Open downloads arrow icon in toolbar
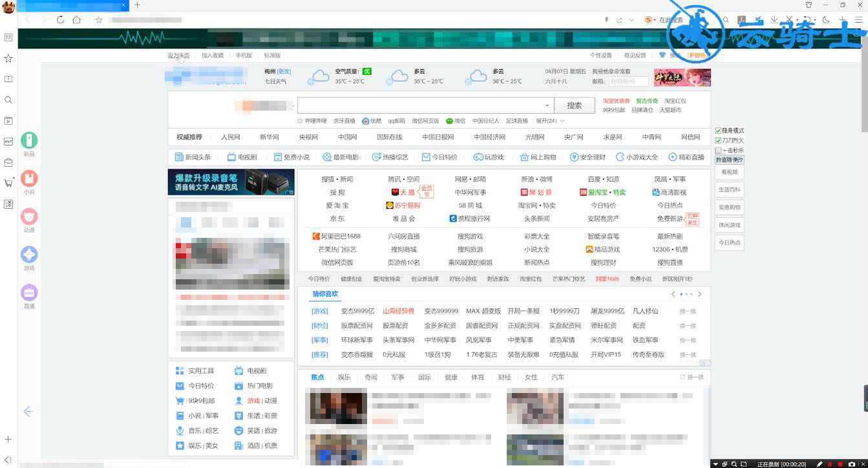 click(774, 20)
